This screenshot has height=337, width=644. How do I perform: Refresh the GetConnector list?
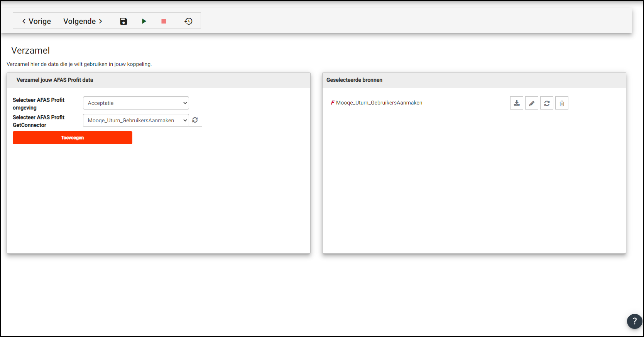[195, 120]
